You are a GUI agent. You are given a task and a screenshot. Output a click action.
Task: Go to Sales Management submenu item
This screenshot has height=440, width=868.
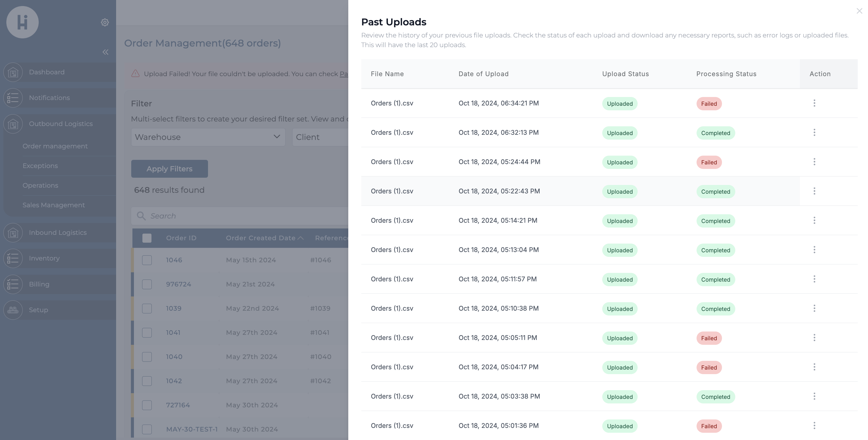tap(54, 205)
